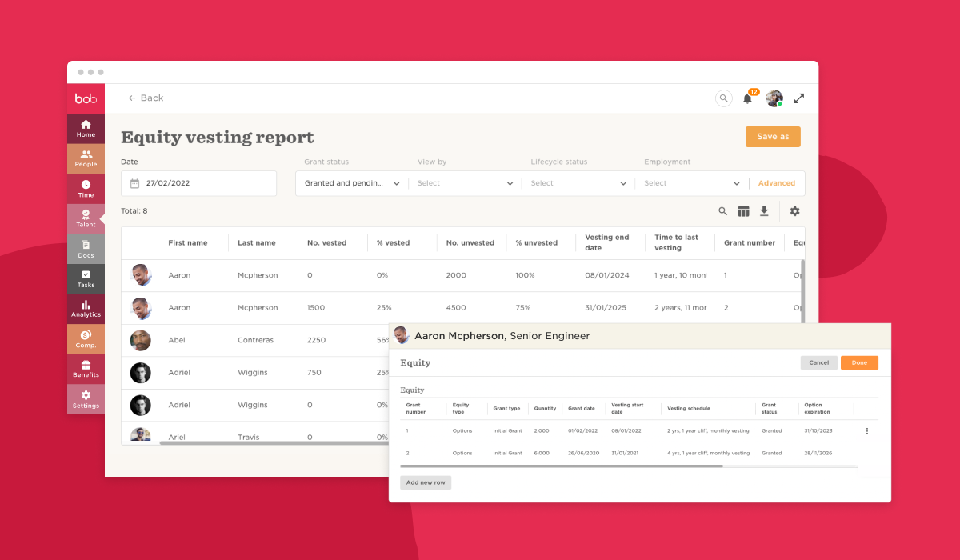Click the Date input field
The image size is (960, 560).
[x=198, y=183]
